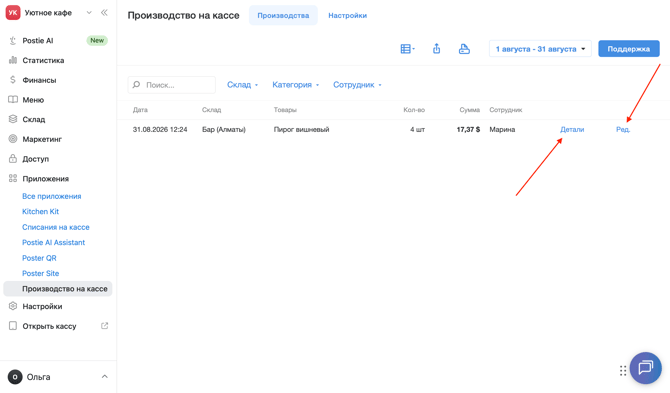Click the Postie AI sidebar icon

coord(13,41)
